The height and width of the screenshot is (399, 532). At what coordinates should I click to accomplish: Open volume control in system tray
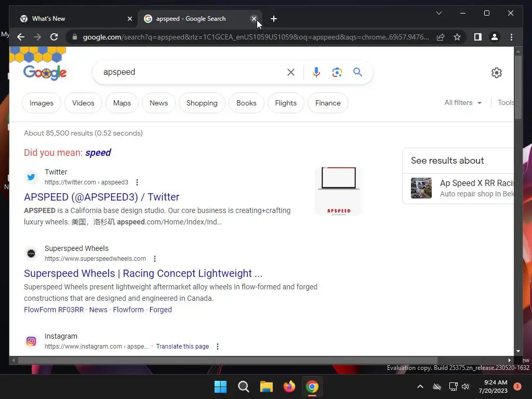[x=465, y=387]
